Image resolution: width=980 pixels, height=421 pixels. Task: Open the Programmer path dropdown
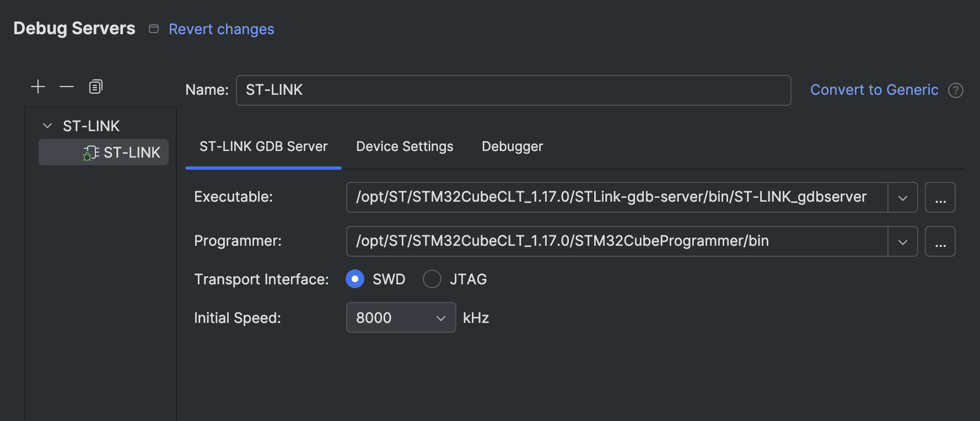tap(902, 241)
